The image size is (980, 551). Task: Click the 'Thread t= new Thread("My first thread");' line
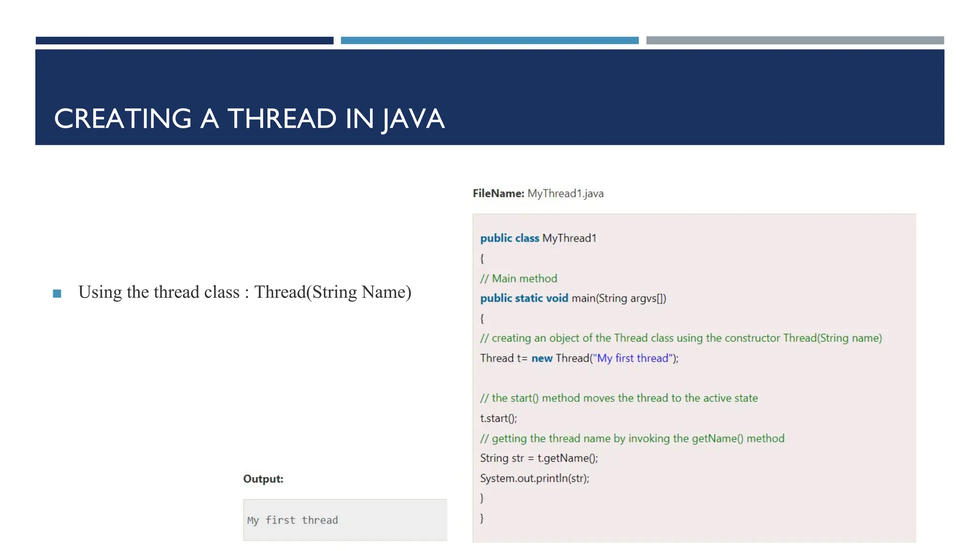tap(579, 358)
